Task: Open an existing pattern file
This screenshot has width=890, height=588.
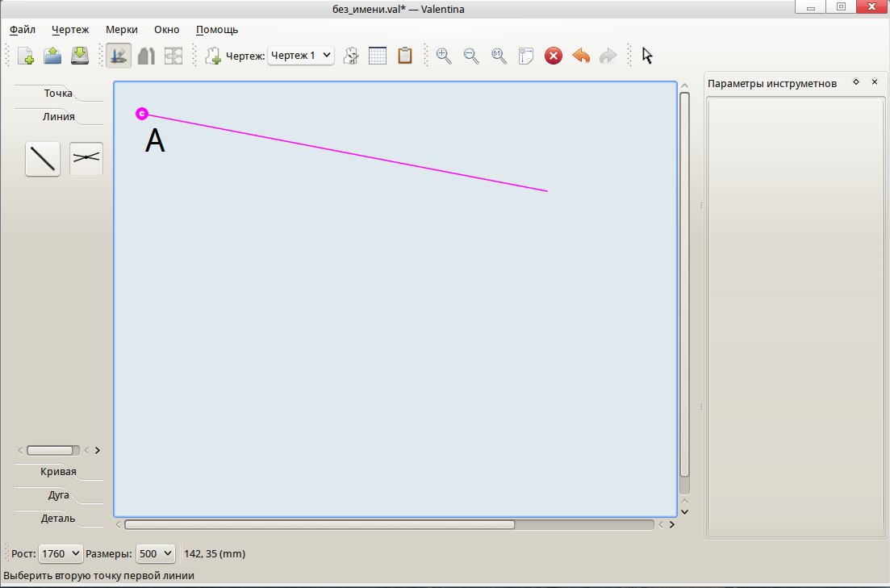Action: click(52, 56)
